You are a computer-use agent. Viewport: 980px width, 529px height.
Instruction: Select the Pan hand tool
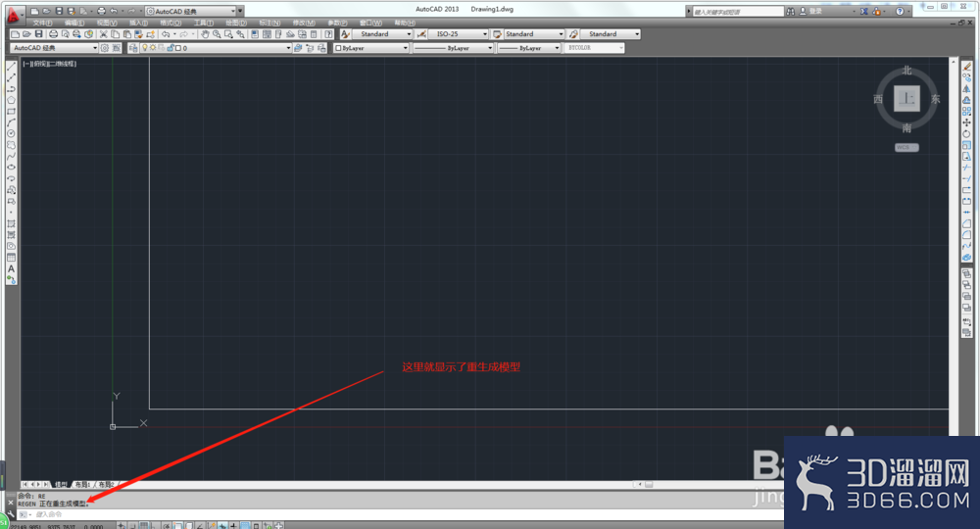(205, 34)
